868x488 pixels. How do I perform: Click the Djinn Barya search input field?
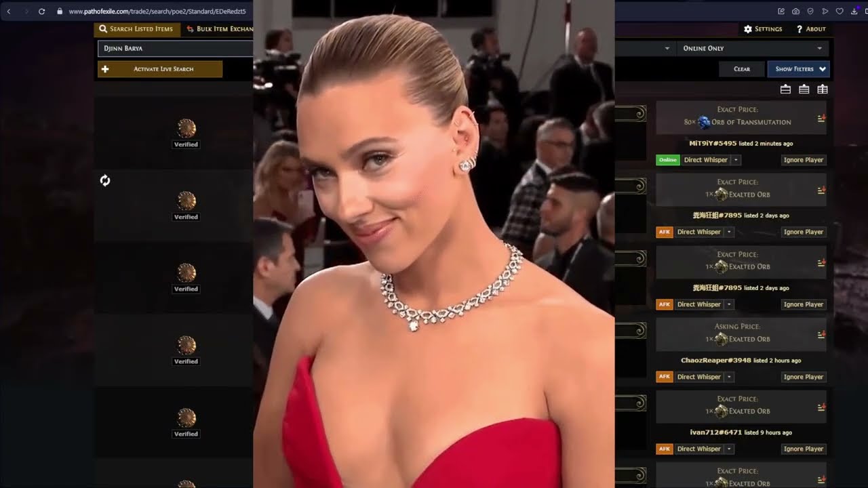pyautogui.click(x=176, y=48)
